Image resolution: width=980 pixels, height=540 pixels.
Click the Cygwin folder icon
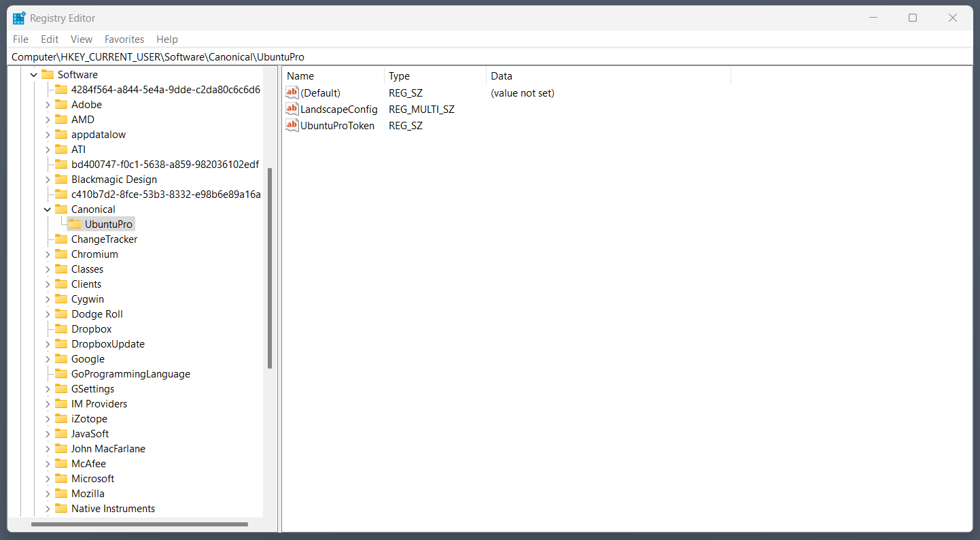(x=61, y=299)
